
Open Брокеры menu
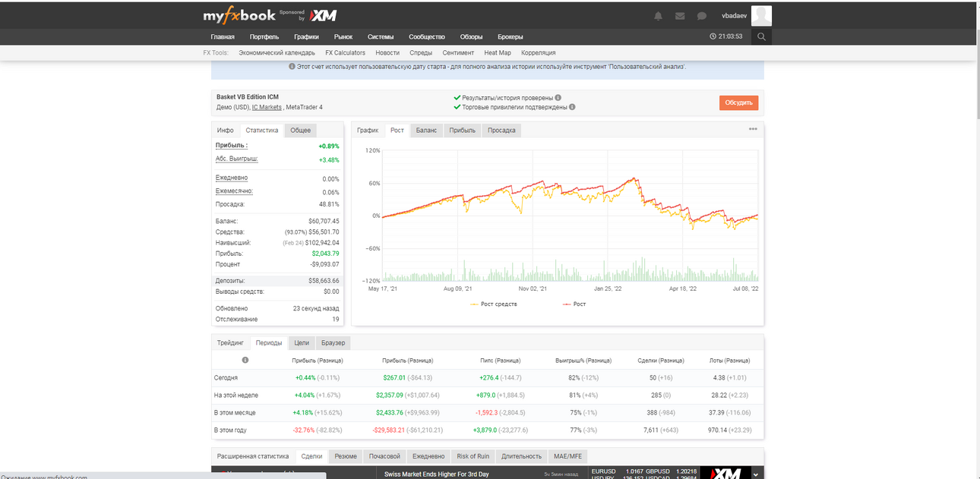pos(511,36)
